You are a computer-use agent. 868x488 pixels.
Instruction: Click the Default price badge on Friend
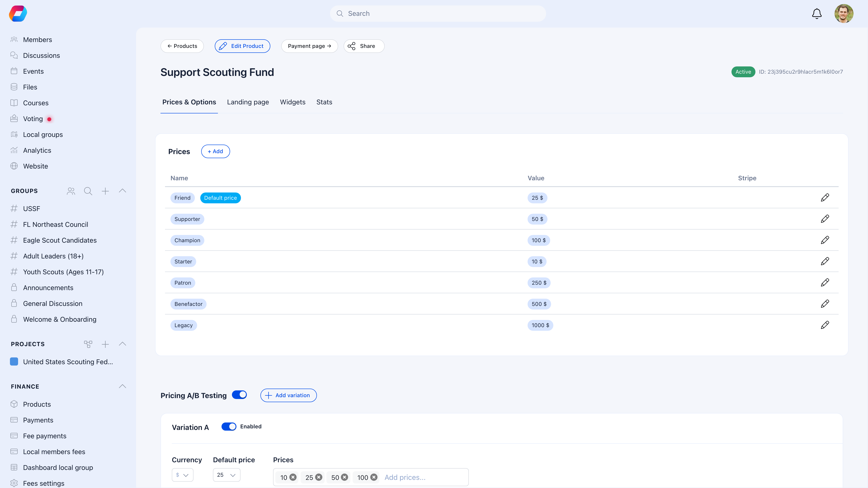[x=220, y=198]
